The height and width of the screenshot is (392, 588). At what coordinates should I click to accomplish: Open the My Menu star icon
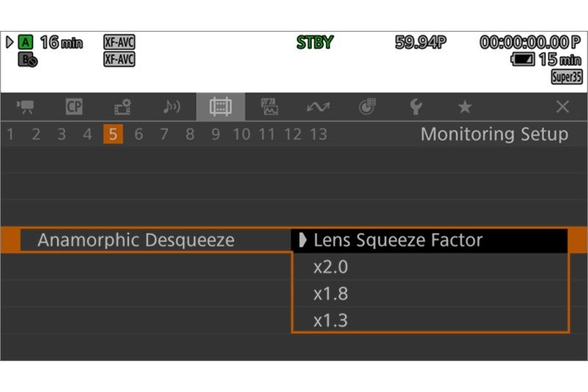point(465,107)
